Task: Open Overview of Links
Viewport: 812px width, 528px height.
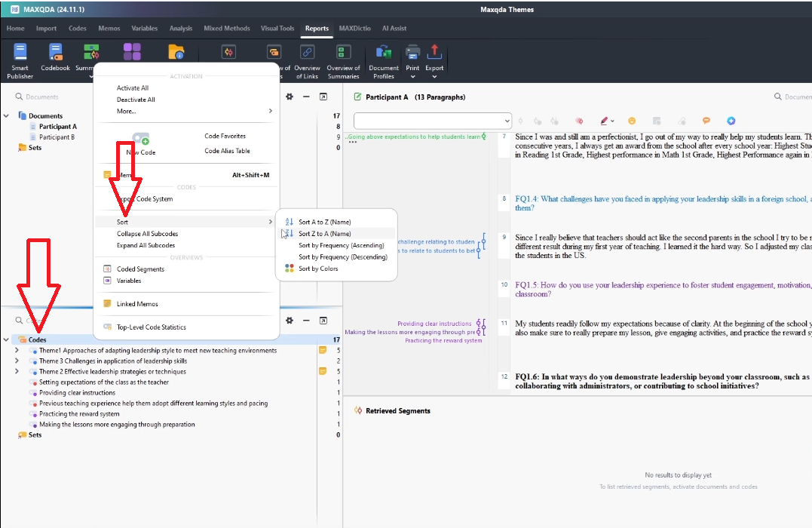Action: click(307, 60)
